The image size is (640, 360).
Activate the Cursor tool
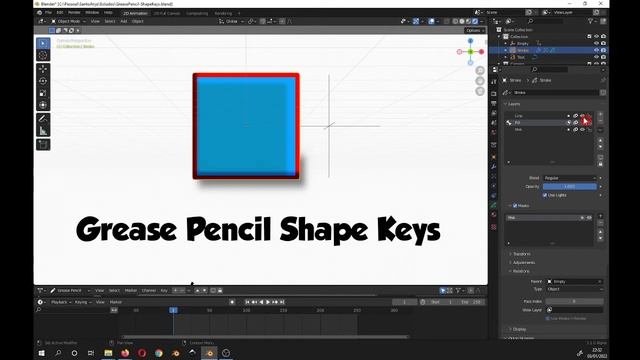pyautogui.click(x=43, y=55)
